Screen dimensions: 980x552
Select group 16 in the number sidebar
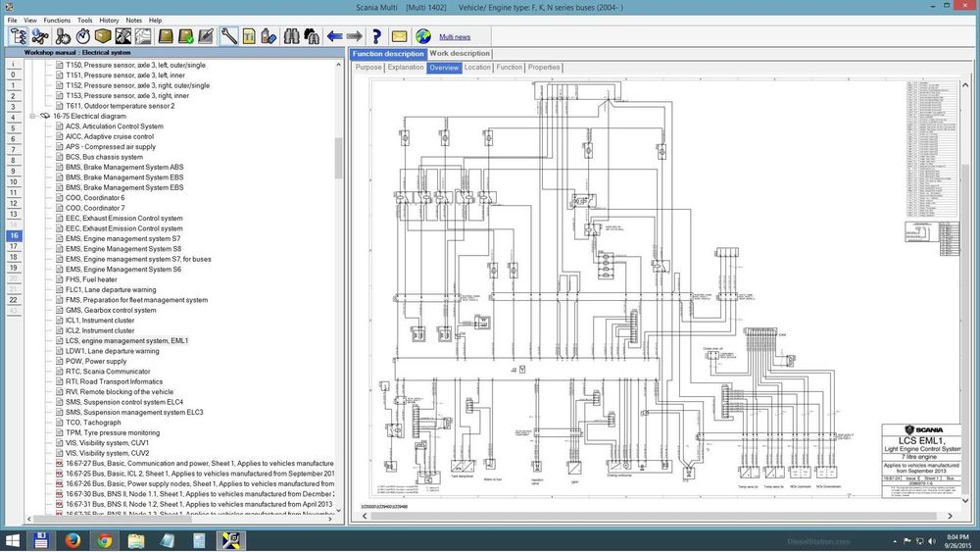(14, 235)
